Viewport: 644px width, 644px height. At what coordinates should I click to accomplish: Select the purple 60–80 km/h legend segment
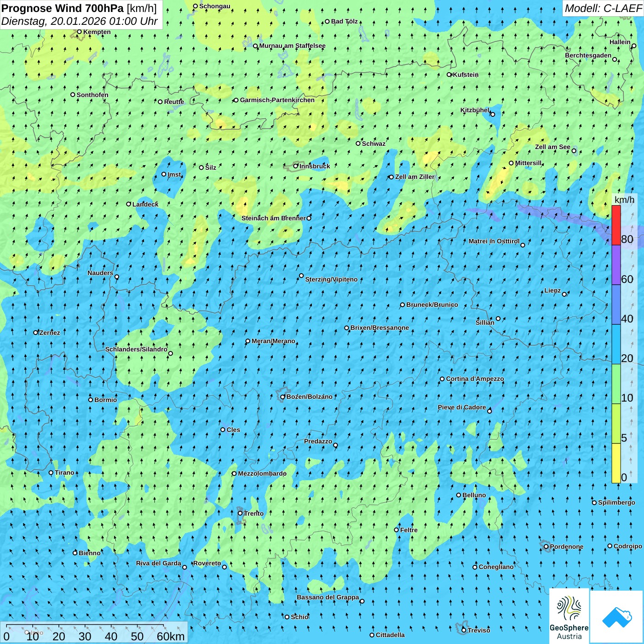616,265
